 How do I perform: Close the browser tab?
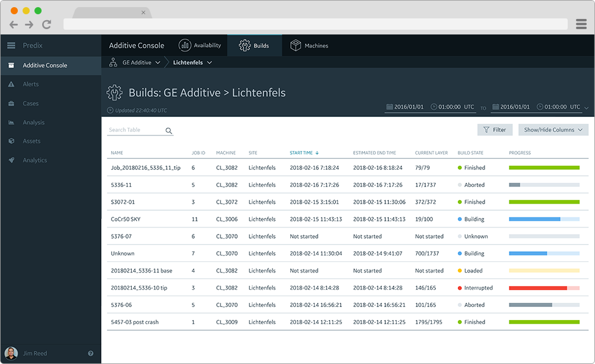pos(144,12)
